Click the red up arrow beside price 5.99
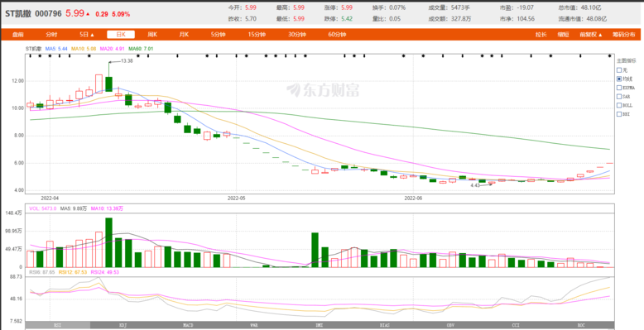Image resolution: width=644 pixels, height=330 pixels. [88, 14]
